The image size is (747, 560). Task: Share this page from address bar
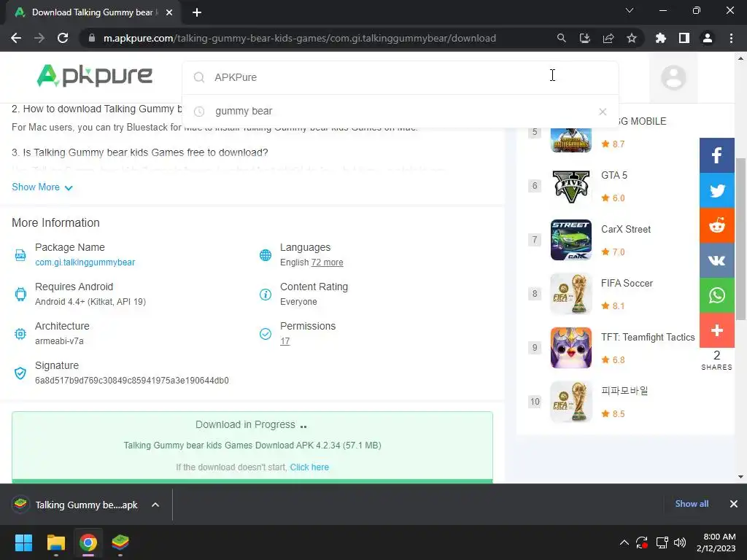(x=608, y=38)
